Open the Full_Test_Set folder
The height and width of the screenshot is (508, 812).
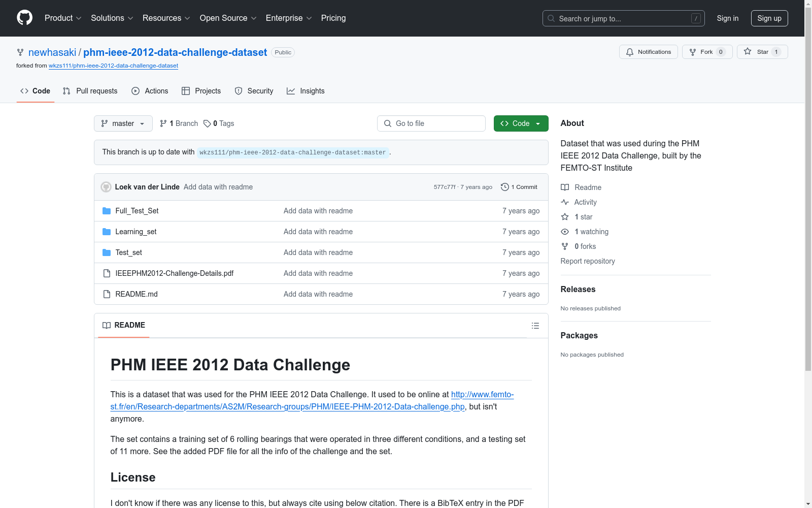pos(137,210)
